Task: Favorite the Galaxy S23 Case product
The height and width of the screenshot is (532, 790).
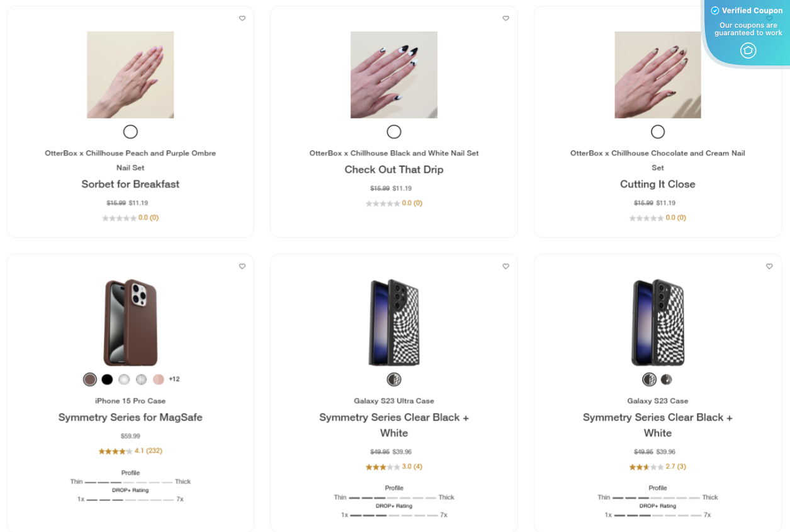Action: coord(769,266)
